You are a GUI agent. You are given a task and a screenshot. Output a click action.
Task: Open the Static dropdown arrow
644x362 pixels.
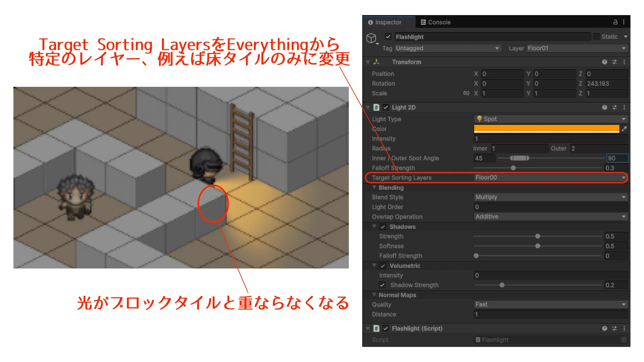click(x=626, y=37)
